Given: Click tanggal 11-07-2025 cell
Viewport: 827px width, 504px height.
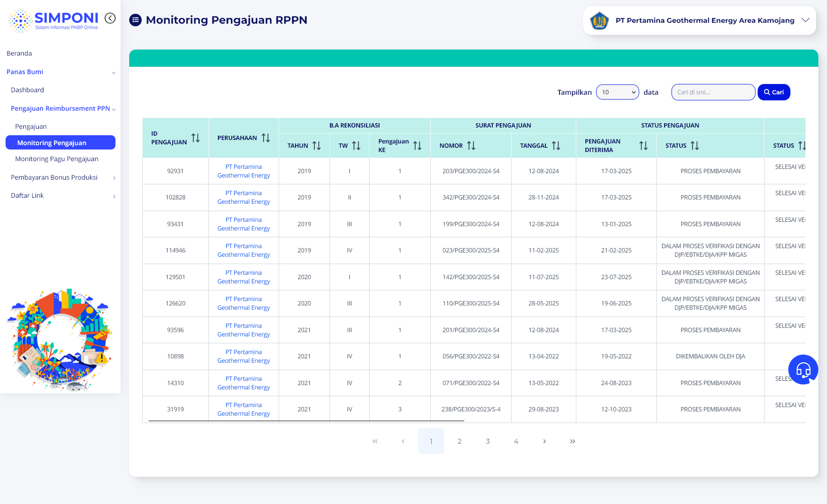Looking at the screenshot, I should (x=544, y=277).
